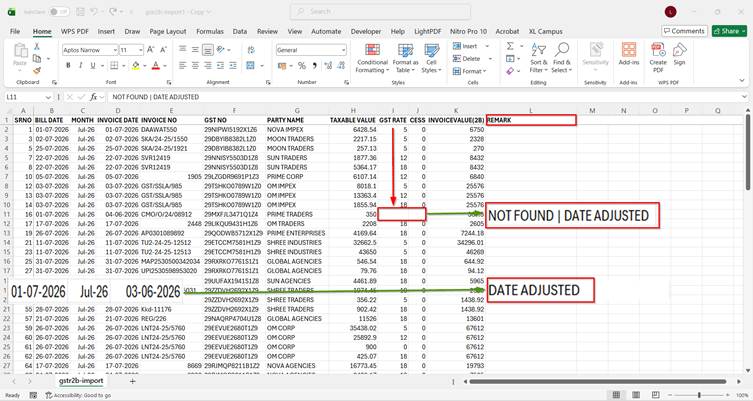This screenshot has height=401, width=753.
Task: Expand the Delete cells dropdown arrow
Action: click(x=490, y=59)
